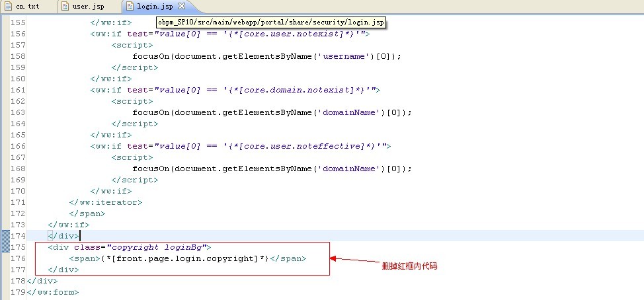Screen dimensions: 644x300
Task: Click the closing ww:form tag on line 179
Action: coord(53,292)
